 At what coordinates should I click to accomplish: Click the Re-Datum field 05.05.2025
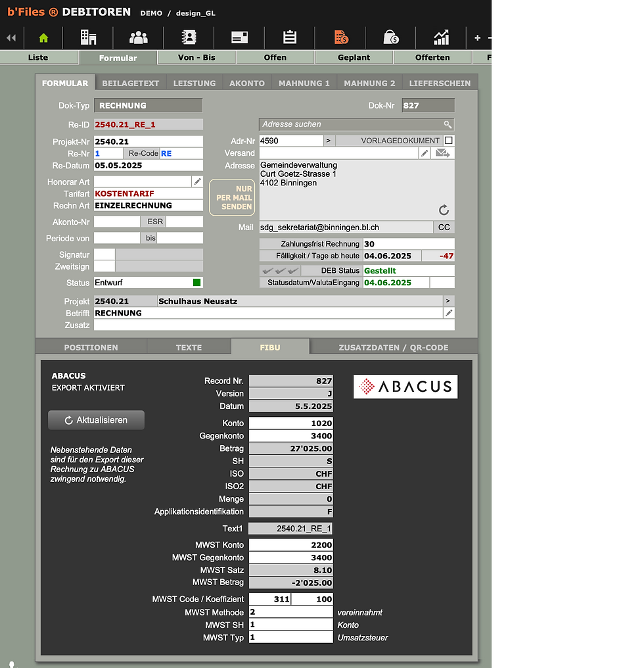[x=149, y=166]
